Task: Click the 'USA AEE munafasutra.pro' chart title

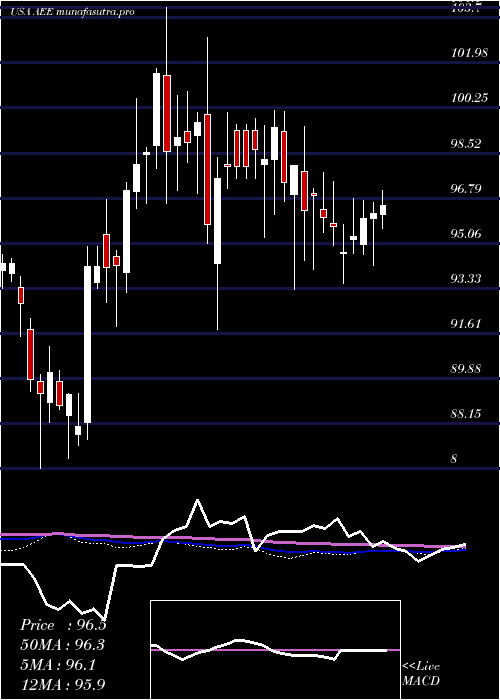Action: 72,12
